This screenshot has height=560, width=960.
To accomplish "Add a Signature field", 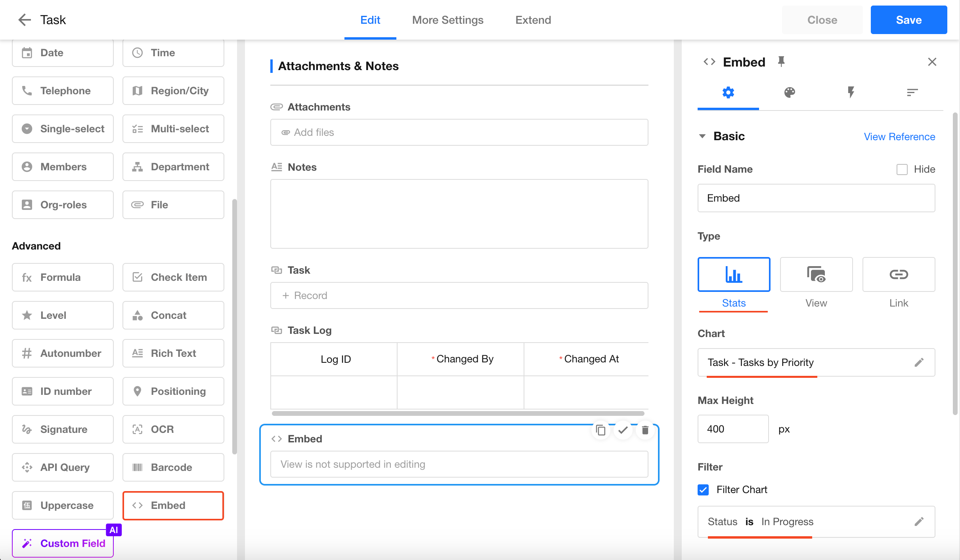I will click(x=63, y=429).
